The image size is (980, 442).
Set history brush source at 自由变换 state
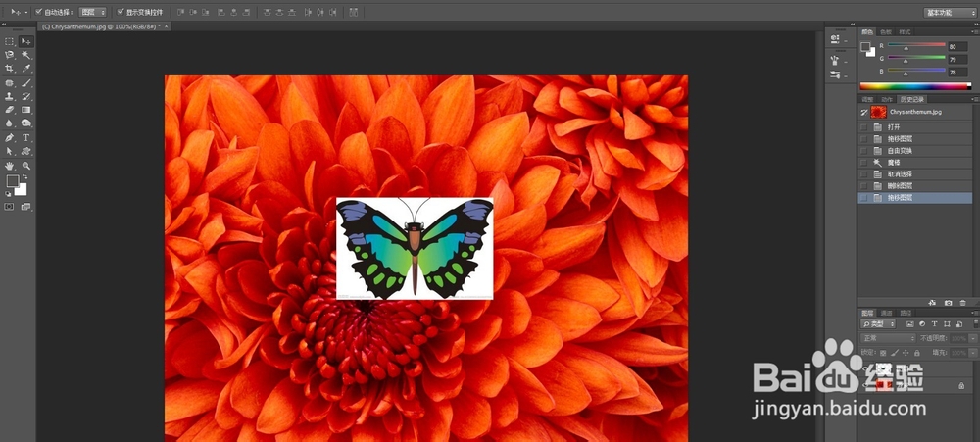pyautogui.click(x=863, y=151)
